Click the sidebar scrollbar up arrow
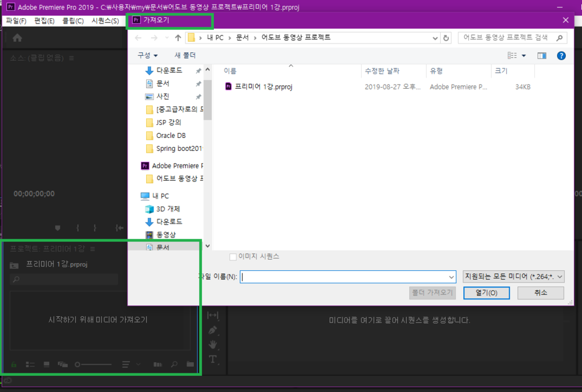The height and width of the screenshot is (392, 582). coord(208,70)
